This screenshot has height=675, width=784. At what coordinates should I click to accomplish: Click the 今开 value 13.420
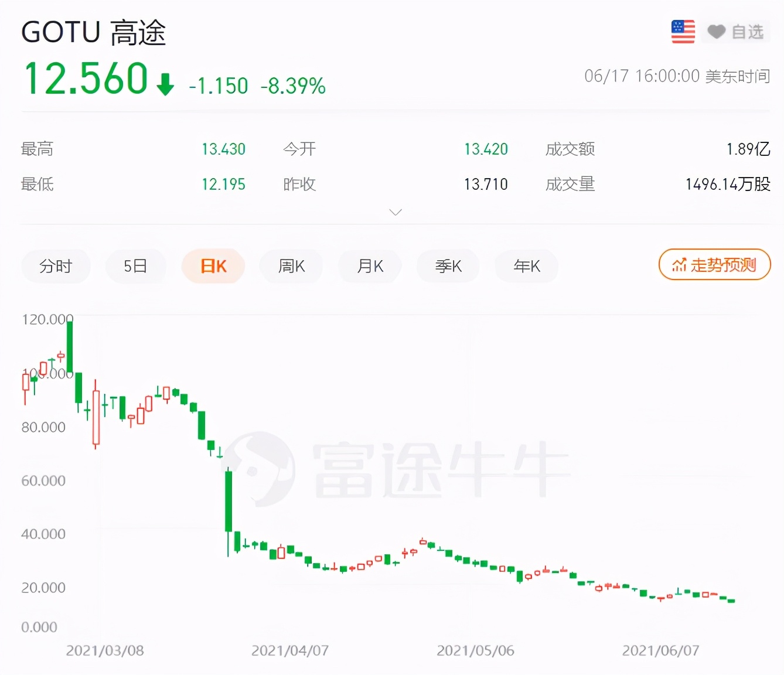tap(486, 149)
